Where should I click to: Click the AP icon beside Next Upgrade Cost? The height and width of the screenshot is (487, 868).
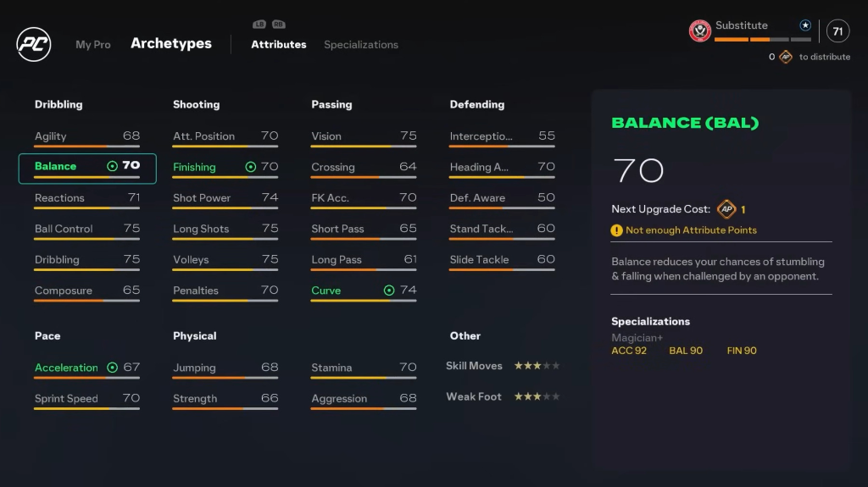(x=726, y=209)
